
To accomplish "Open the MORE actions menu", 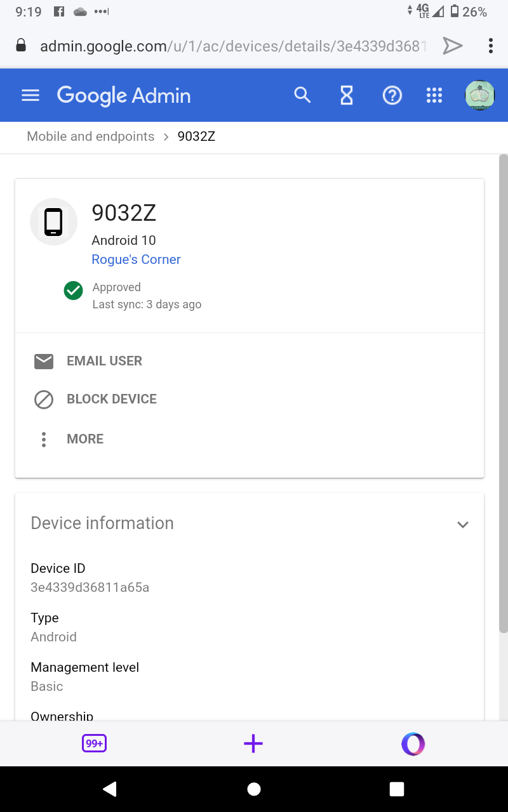I will pyautogui.click(x=84, y=439).
